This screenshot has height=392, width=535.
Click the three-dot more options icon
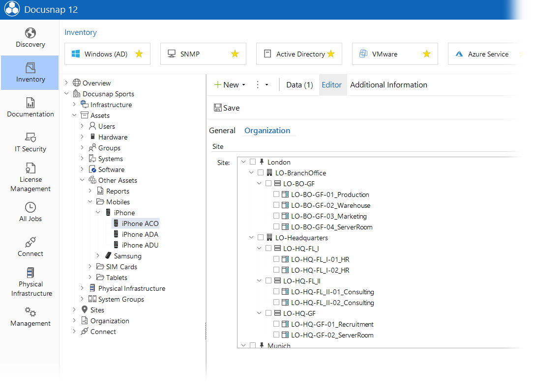pyautogui.click(x=258, y=84)
